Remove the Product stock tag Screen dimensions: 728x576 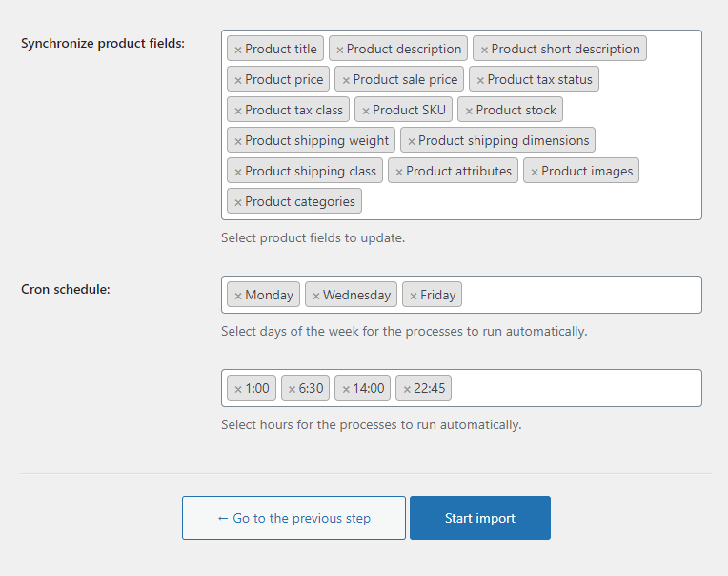tap(469, 111)
